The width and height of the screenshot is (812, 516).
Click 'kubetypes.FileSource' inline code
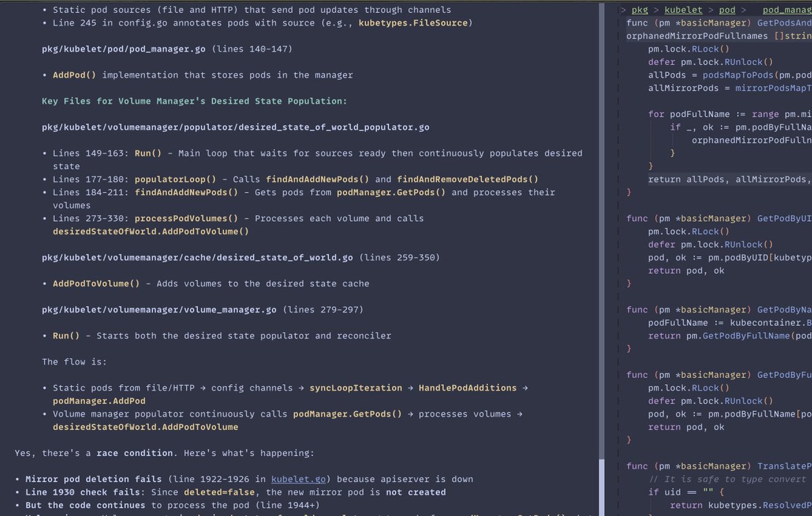[x=413, y=23]
